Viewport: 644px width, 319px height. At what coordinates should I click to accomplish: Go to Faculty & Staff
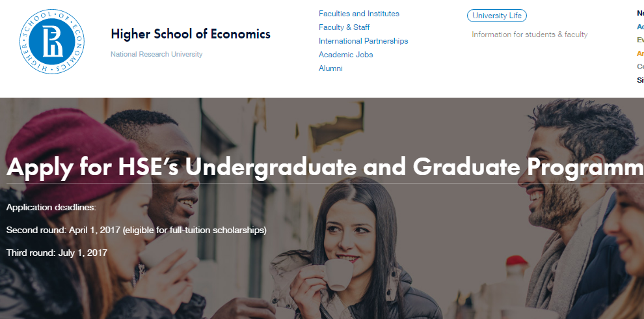pyautogui.click(x=344, y=27)
